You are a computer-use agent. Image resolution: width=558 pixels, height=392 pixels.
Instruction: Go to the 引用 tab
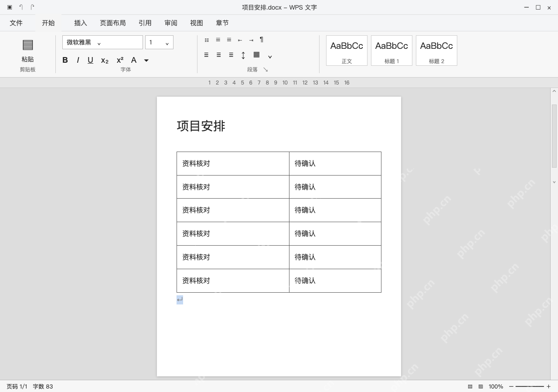(x=145, y=23)
